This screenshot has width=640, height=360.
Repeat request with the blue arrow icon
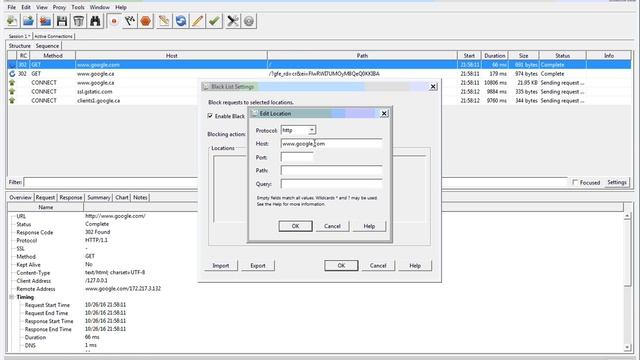[x=181, y=21]
